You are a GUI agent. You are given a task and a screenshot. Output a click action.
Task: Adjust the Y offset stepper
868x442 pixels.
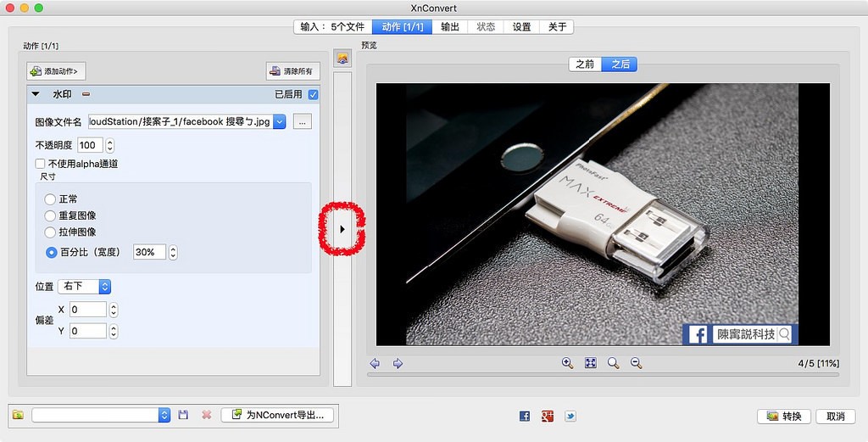(114, 331)
